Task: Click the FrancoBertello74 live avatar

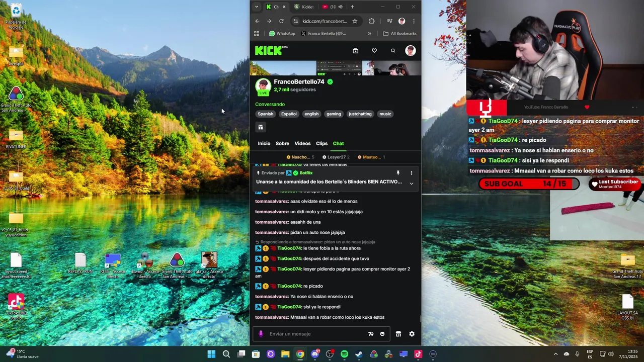Action: pos(263,86)
